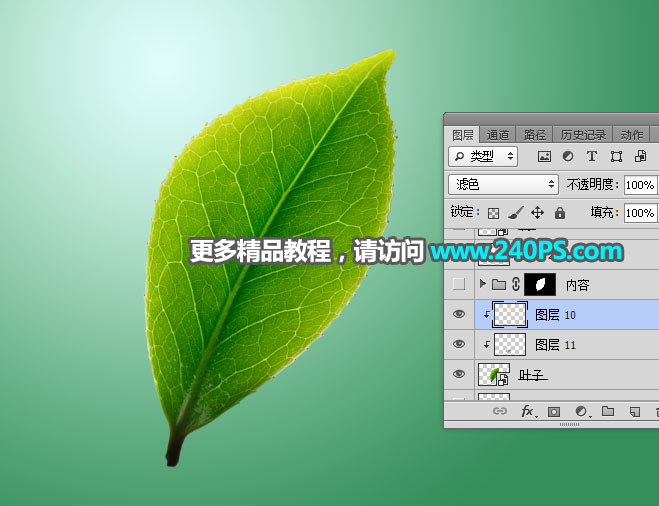Select the 图层 10 layer name
The height and width of the screenshot is (506, 659).
coord(555,315)
